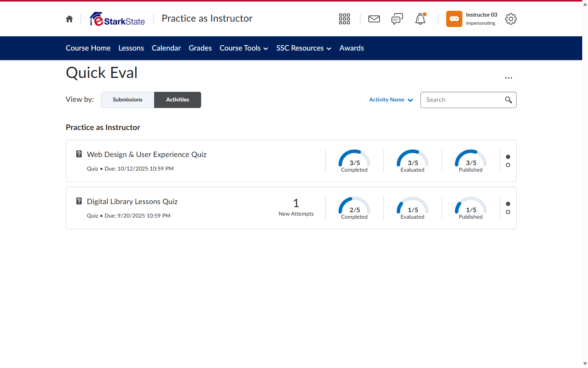Switch view to Submissions
This screenshot has width=588, height=368.
tap(128, 100)
